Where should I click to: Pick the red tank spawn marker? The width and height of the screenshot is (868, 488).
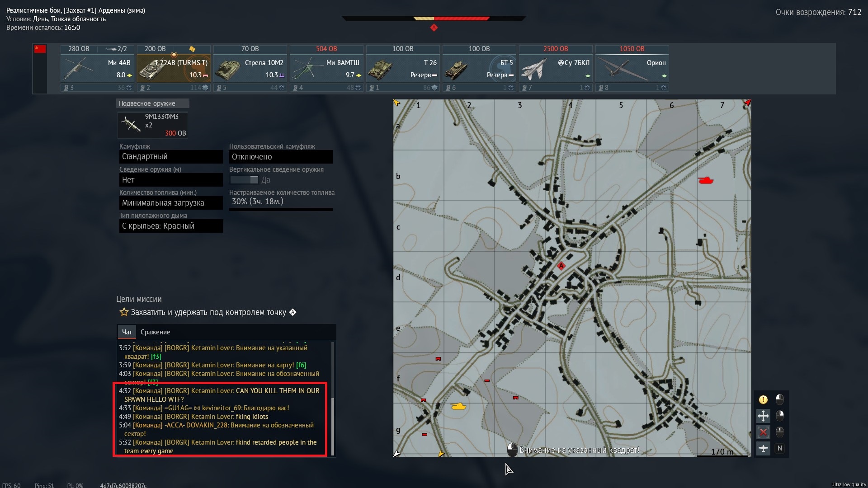pyautogui.click(x=706, y=180)
